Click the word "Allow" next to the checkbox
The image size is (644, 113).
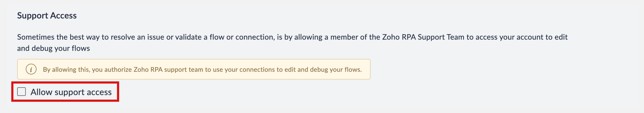pos(41,92)
